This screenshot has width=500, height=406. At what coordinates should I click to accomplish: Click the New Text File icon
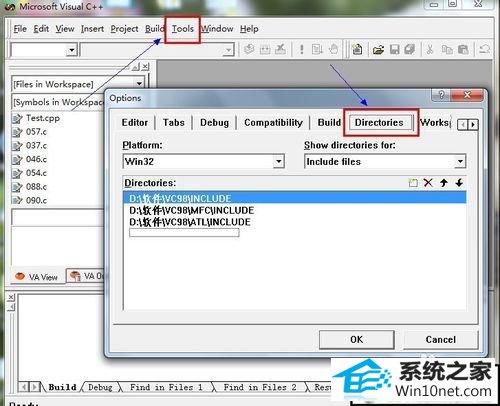(x=357, y=49)
